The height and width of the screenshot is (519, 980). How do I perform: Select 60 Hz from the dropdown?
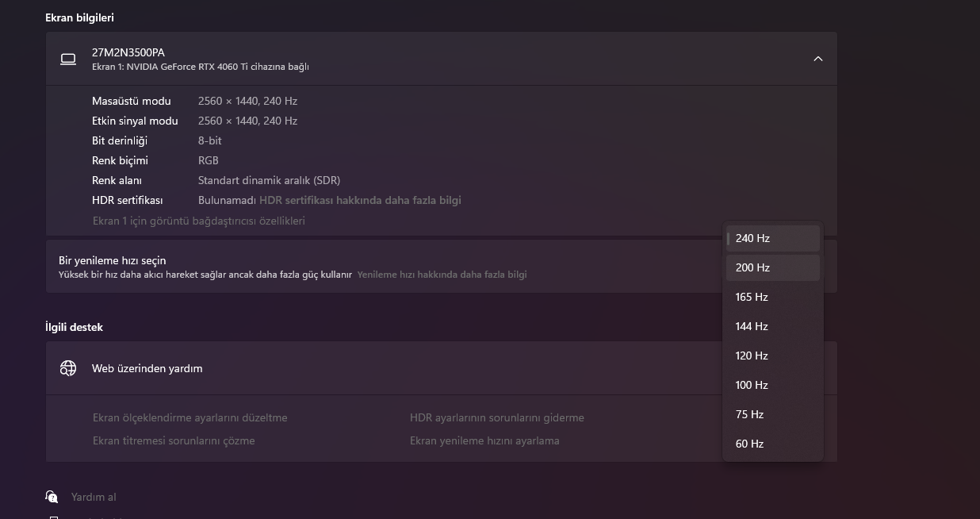772,444
